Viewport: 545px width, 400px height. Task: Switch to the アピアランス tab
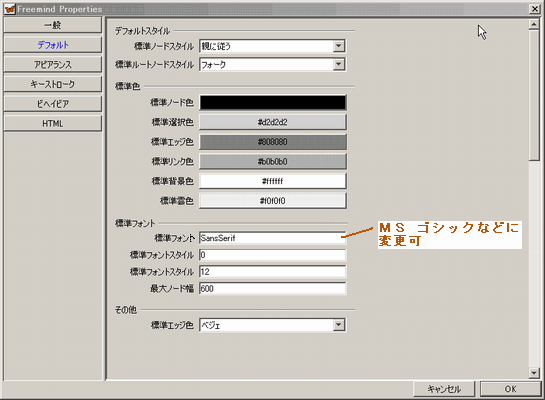coord(52,64)
